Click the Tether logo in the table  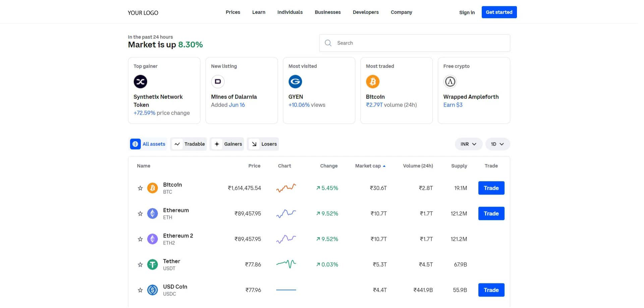click(x=153, y=264)
